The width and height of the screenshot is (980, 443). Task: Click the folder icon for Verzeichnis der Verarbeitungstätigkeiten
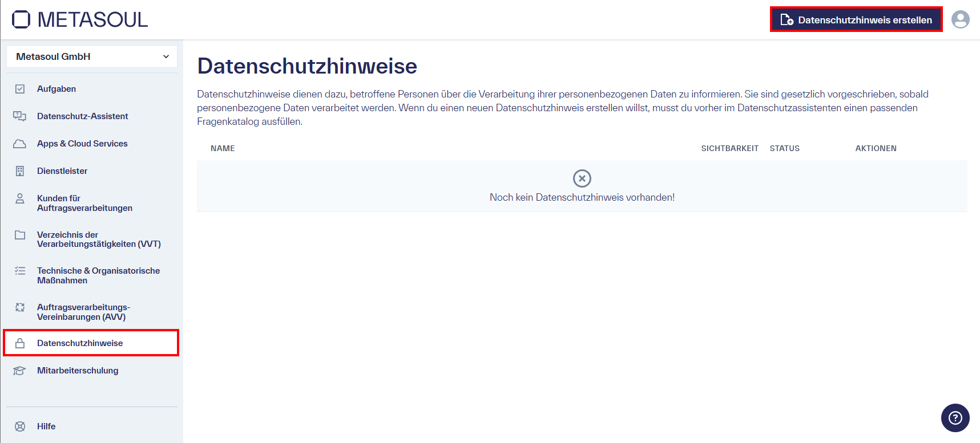[20, 235]
